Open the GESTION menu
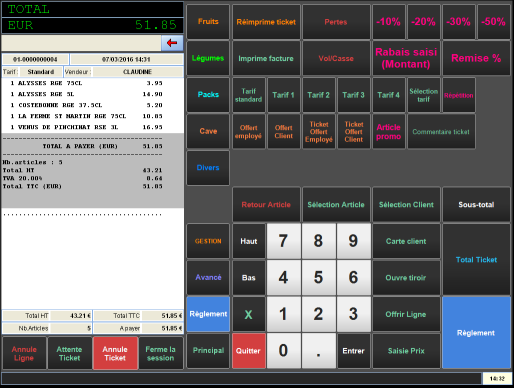Viewport: 514px width, 388px height. point(208,241)
